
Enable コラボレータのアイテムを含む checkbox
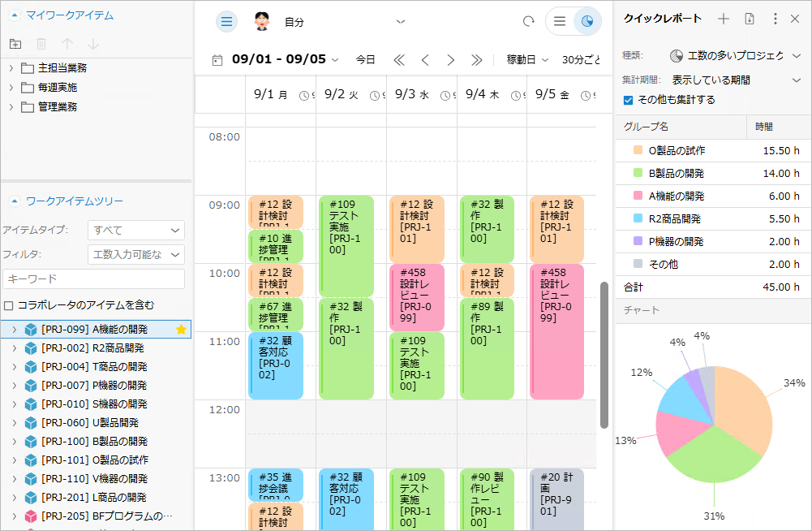click(9, 305)
